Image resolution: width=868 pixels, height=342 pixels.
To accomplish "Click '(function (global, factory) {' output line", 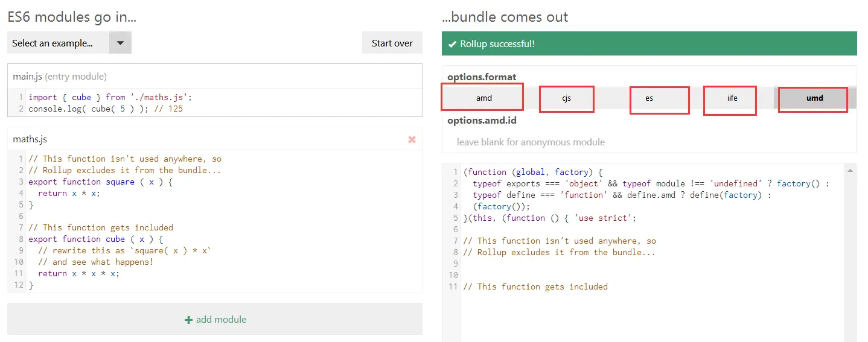I will pos(532,172).
